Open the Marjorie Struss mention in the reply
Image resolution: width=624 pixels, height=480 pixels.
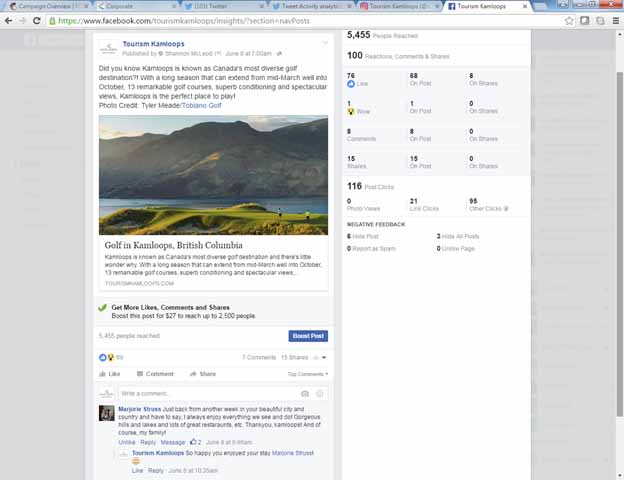click(x=292, y=453)
